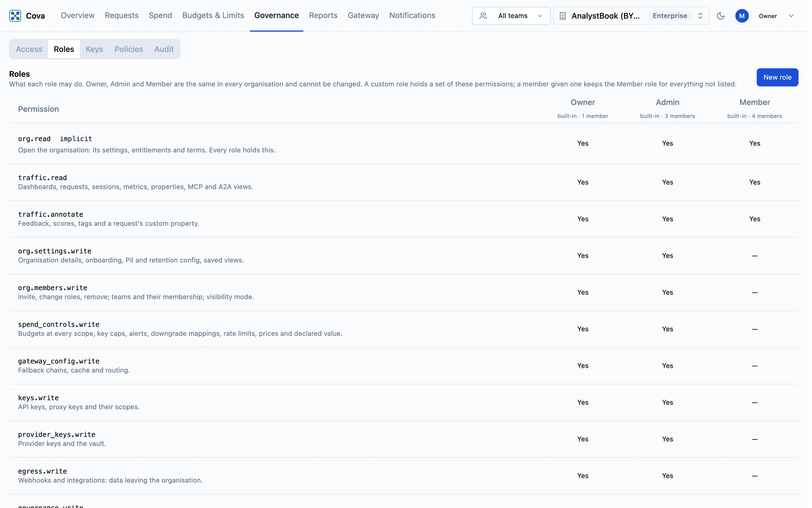The image size is (812, 508).
Task: Click 'Fallback chains, cache and routing.' description
Action: (x=74, y=370)
